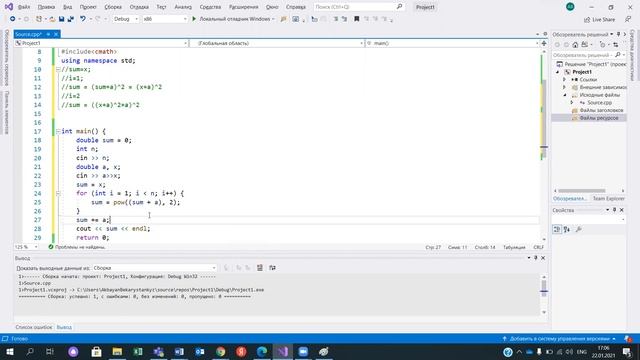Toggle the Properties panel auto-hide pin
Viewport: 640px width, 360px height.
tap(615, 210)
